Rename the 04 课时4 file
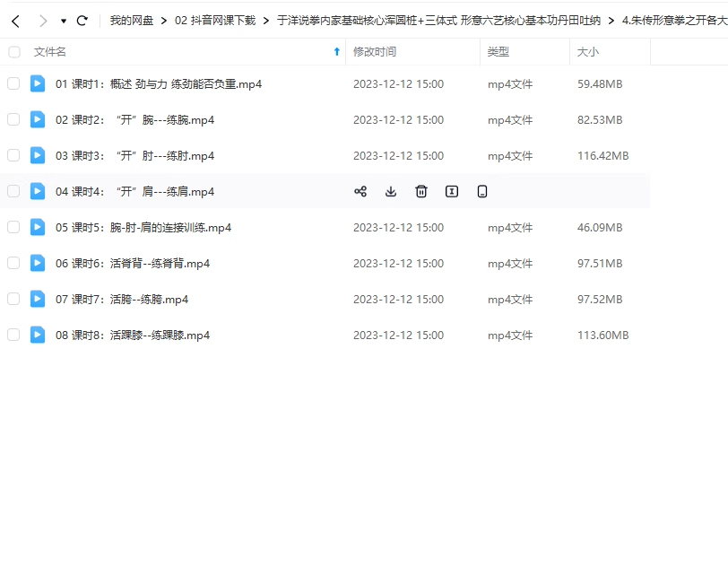The width and height of the screenshot is (728, 584). coord(452,191)
